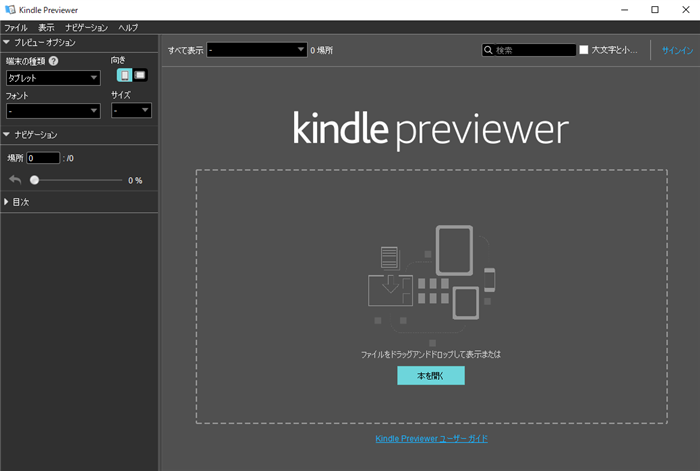Click the Kindle Previewer title bar app icon
Image resolution: width=700 pixels, height=471 pixels.
(x=10, y=9)
